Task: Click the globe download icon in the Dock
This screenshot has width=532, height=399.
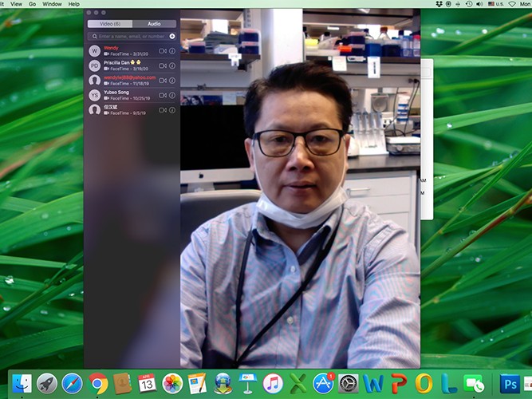Action: [x=223, y=384]
